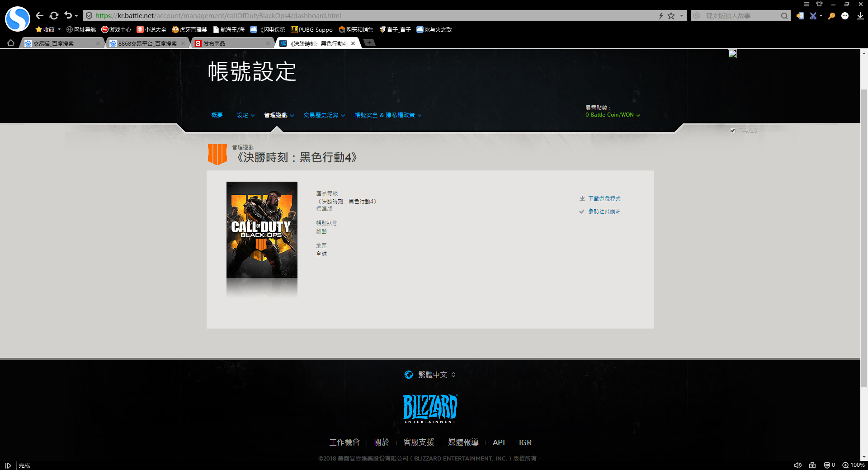
Task: Open the 媒體報導 footer link
Action: coord(463,442)
